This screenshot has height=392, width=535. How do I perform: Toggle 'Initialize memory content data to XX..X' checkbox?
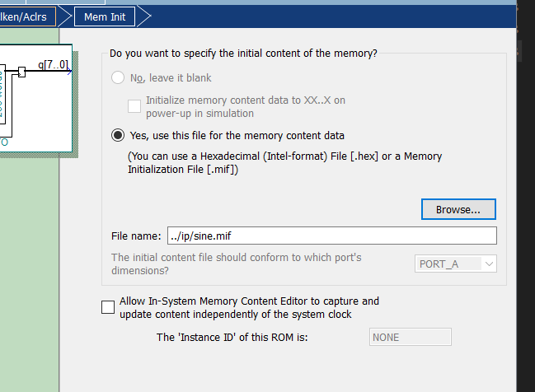tap(134, 106)
